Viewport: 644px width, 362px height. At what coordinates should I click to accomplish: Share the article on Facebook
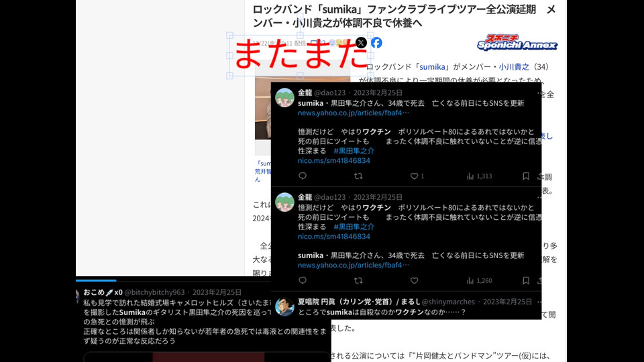coord(376,43)
